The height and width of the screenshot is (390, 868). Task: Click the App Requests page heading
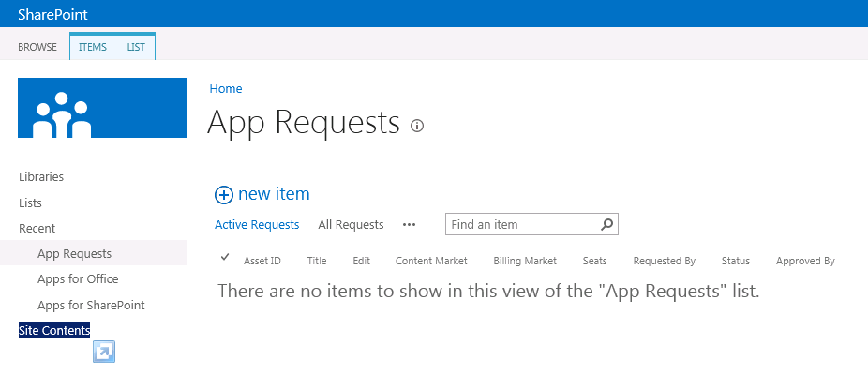coord(304,123)
